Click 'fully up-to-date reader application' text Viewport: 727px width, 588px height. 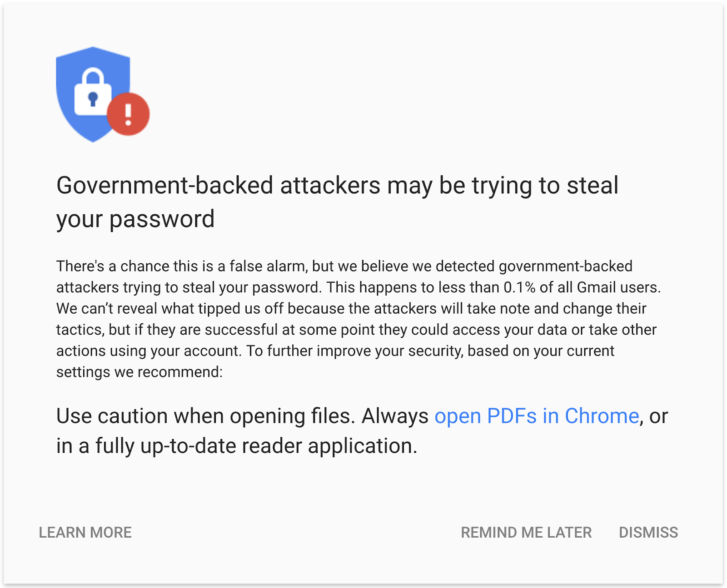point(256,446)
